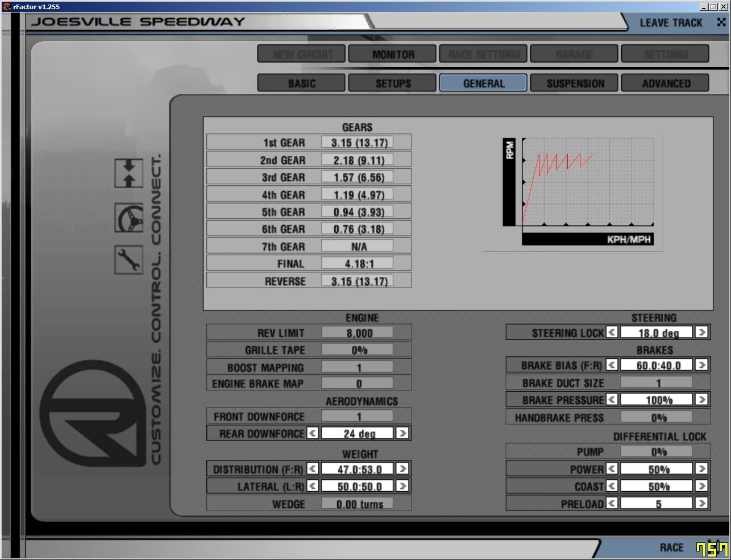Click the New Circuit button
The height and width of the screenshot is (560, 731).
tap(301, 54)
